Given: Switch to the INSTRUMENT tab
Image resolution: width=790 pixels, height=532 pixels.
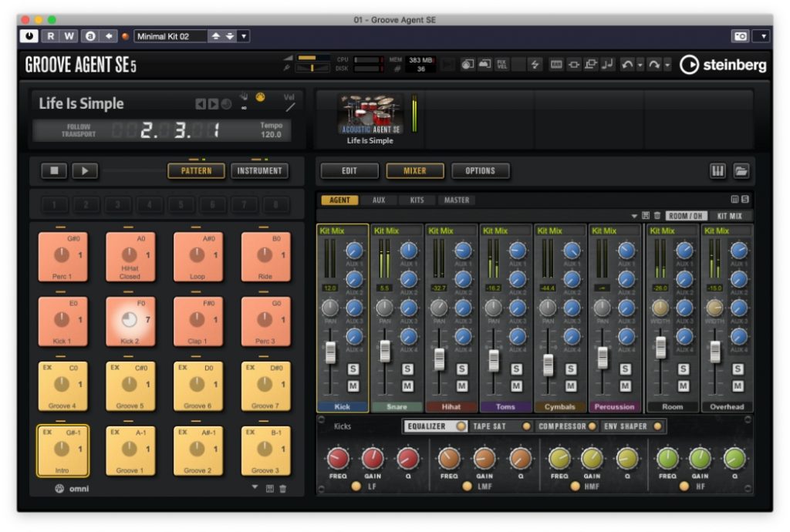Looking at the screenshot, I should click(259, 170).
